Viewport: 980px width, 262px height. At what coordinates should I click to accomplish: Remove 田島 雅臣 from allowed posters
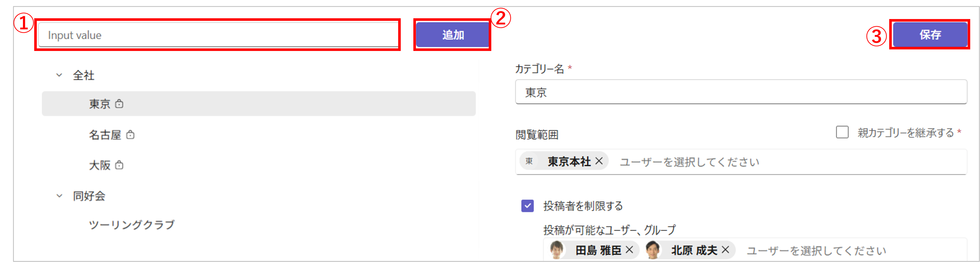[x=629, y=250]
